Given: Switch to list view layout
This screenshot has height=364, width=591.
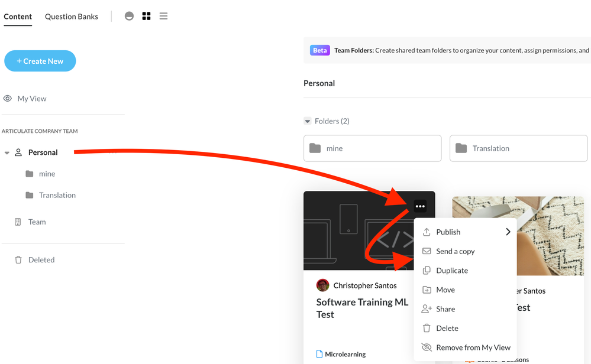Looking at the screenshot, I should 163,16.
